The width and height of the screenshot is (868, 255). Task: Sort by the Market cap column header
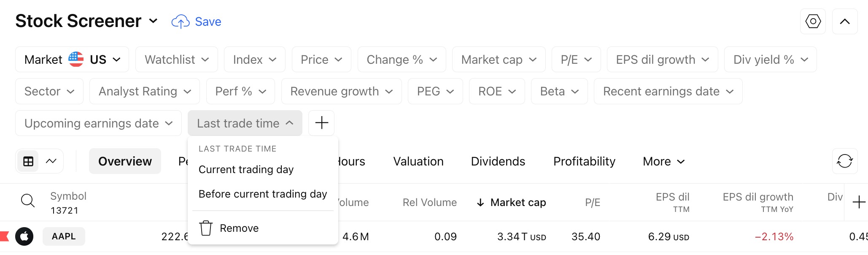pyautogui.click(x=511, y=203)
